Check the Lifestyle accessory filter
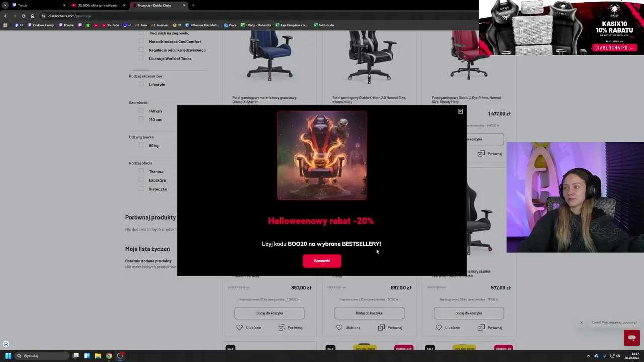644x362 pixels. tap(141, 84)
